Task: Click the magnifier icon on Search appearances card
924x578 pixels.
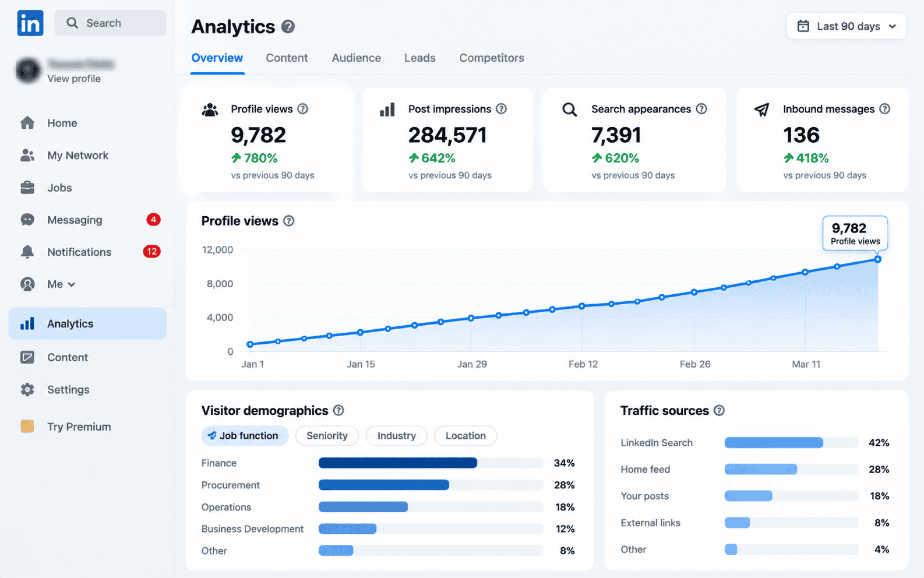Action: click(569, 110)
